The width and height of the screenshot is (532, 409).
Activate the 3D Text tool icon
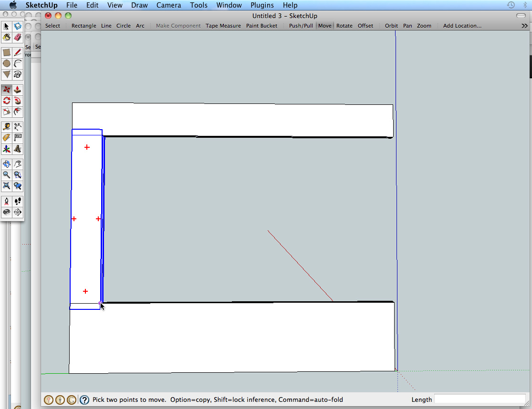click(18, 149)
